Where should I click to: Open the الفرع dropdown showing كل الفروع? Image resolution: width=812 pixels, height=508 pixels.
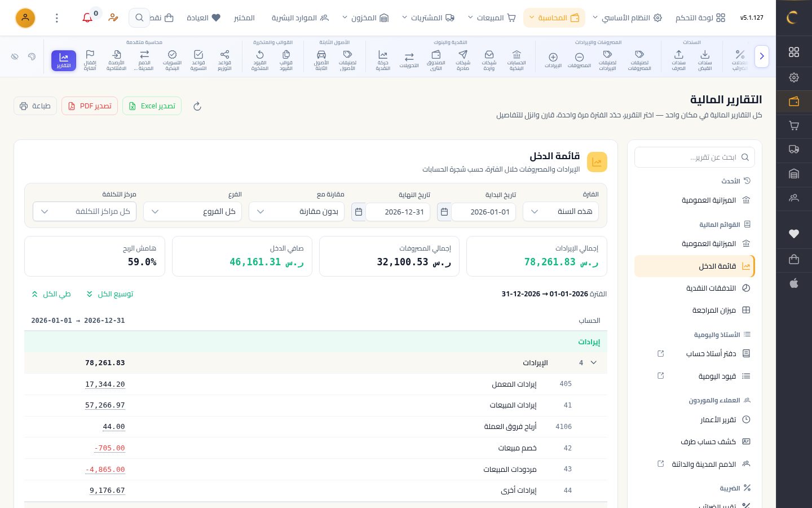point(193,212)
